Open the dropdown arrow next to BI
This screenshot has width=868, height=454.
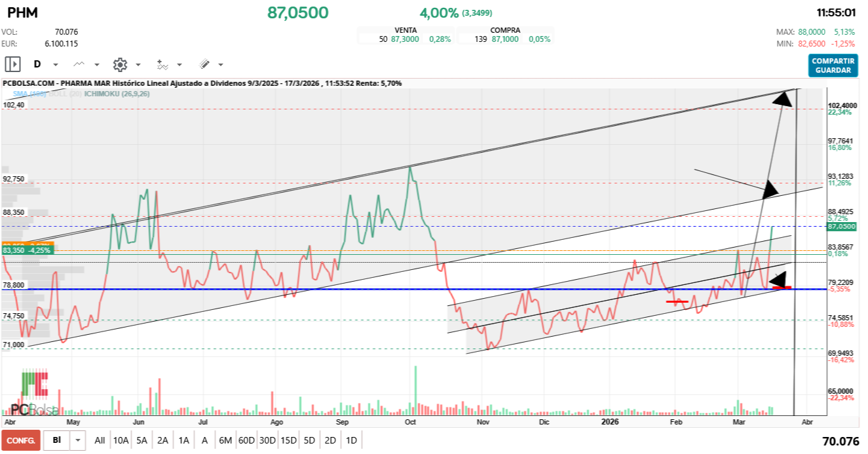pyautogui.click(x=78, y=440)
